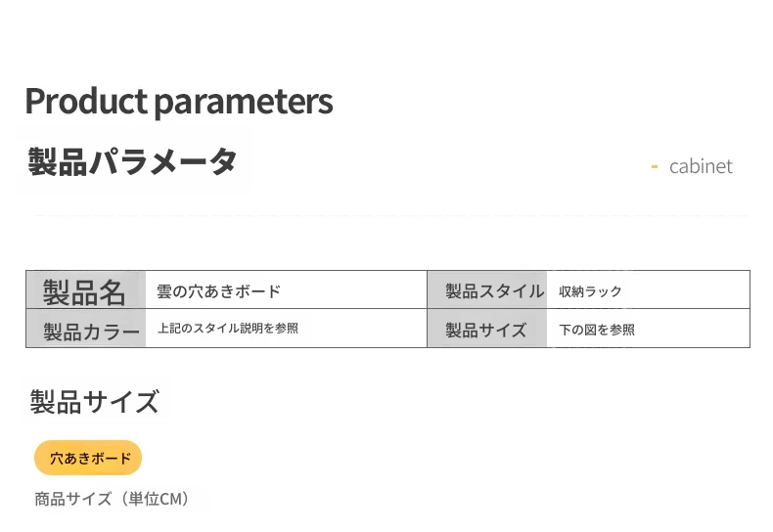
Task: Click the word parameters in the title
Action: point(244,104)
